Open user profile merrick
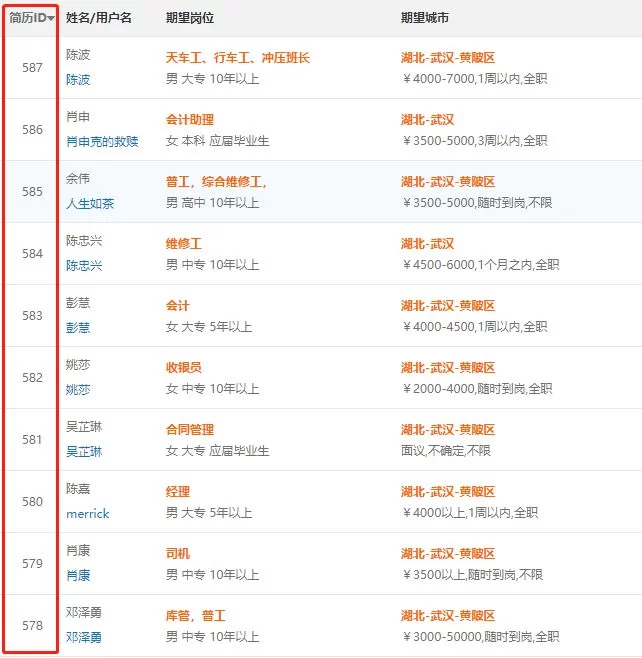The image size is (642, 658). tap(87, 513)
